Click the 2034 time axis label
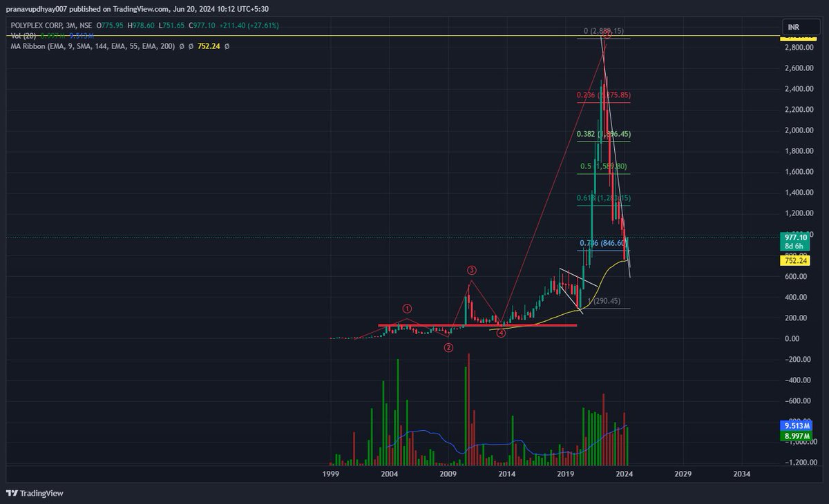This screenshot has width=829, height=504. point(741,474)
